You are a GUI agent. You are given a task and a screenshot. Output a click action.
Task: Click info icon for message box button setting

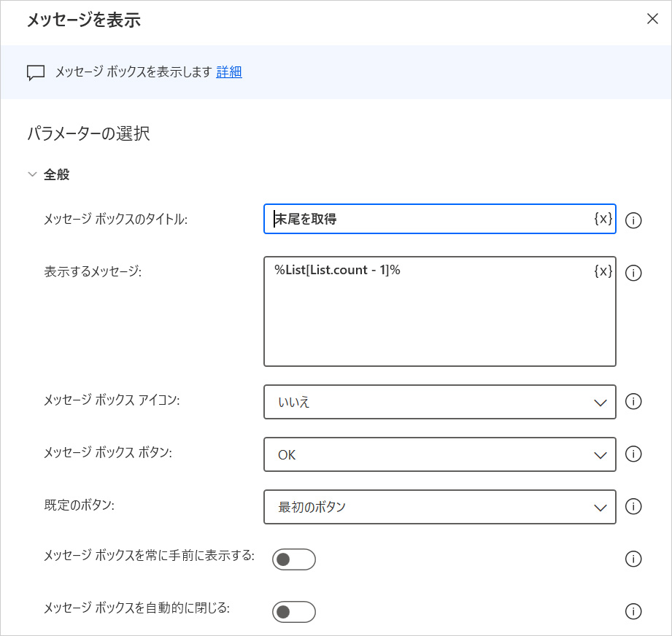click(x=633, y=454)
